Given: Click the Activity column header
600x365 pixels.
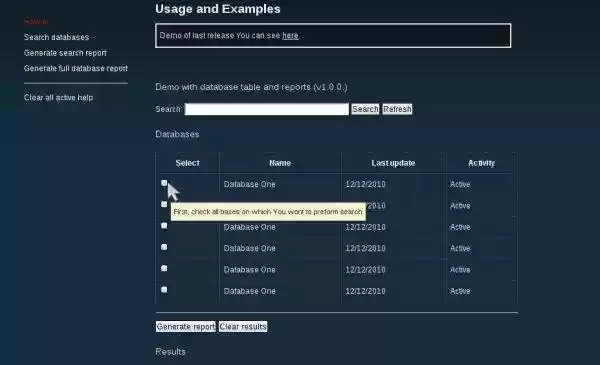Looking at the screenshot, I should click(481, 163).
